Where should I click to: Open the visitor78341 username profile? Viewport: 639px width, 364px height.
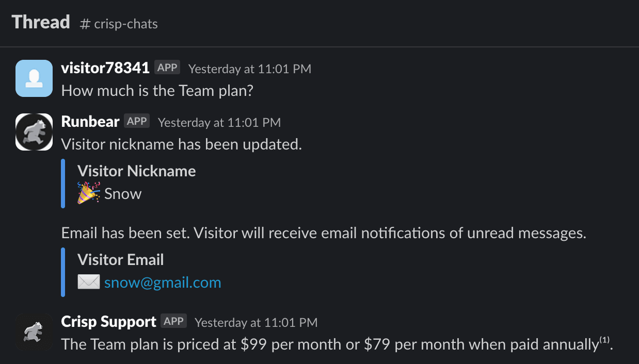pyautogui.click(x=105, y=68)
